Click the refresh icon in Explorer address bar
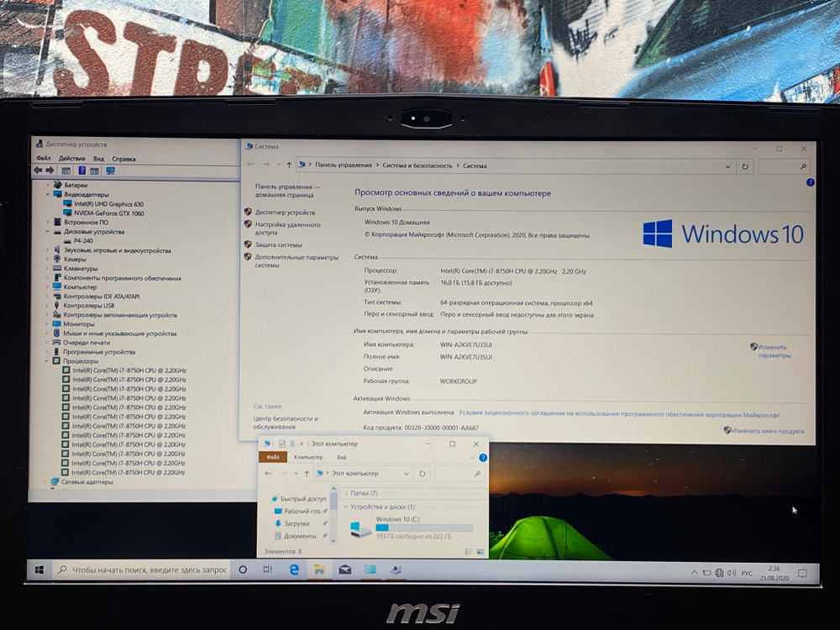 click(x=422, y=474)
